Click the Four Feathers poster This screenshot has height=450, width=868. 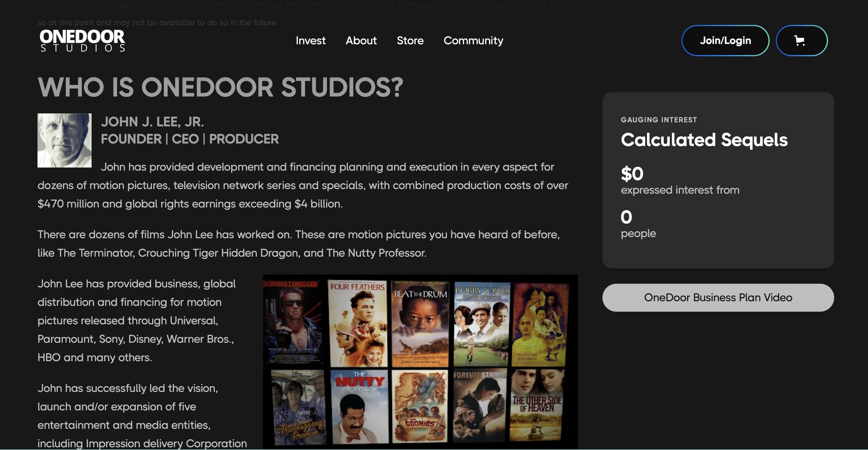pos(358,323)
